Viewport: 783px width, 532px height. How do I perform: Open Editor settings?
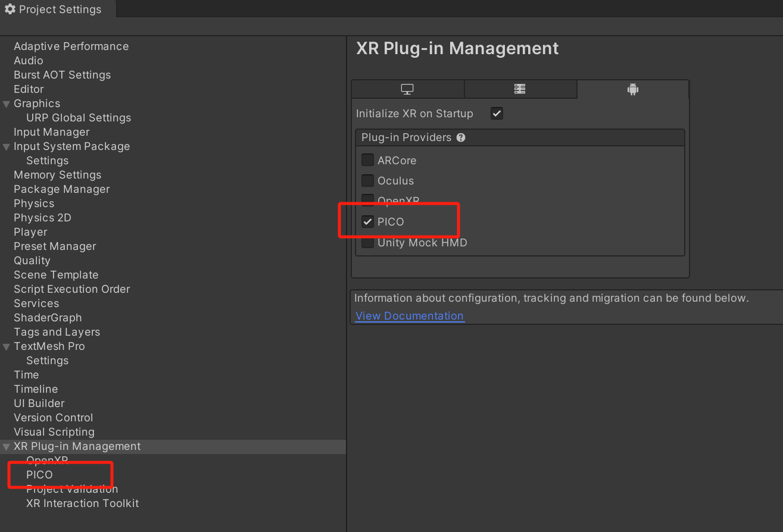[x=29, y=89]
